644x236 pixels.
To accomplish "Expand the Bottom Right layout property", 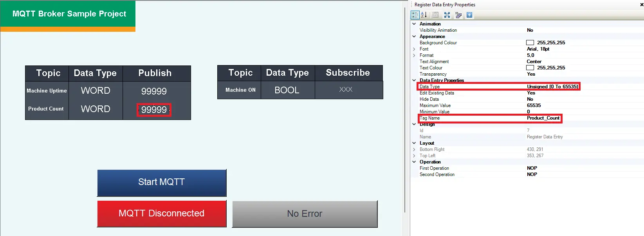I will [414, 149].
